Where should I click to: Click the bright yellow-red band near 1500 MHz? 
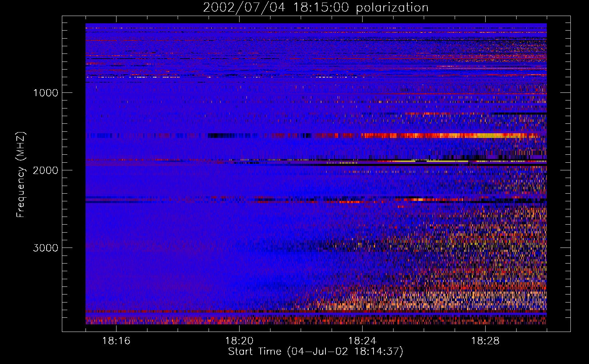coord(450,136)
